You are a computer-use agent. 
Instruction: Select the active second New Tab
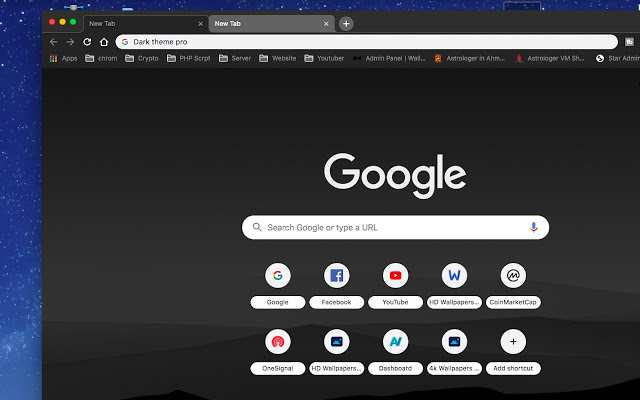pos(272,24)
